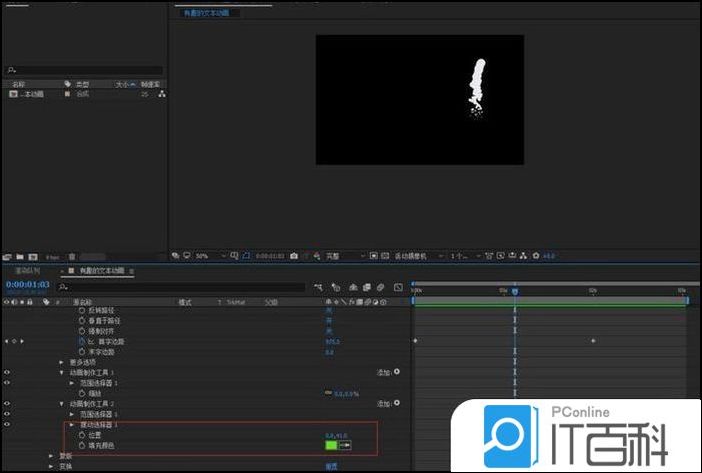Click the eyedropper next to the green swatch
702x473 pixels.
click(x=345, y=444)
